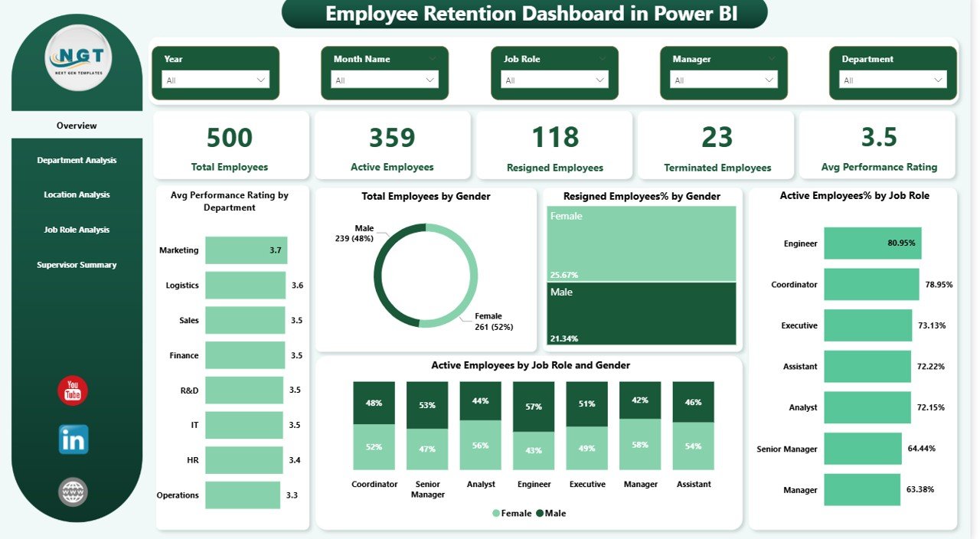Screen dimensions: 980x539
Task: Switch to the Department Analysis page
Action: tap(77, 160)
